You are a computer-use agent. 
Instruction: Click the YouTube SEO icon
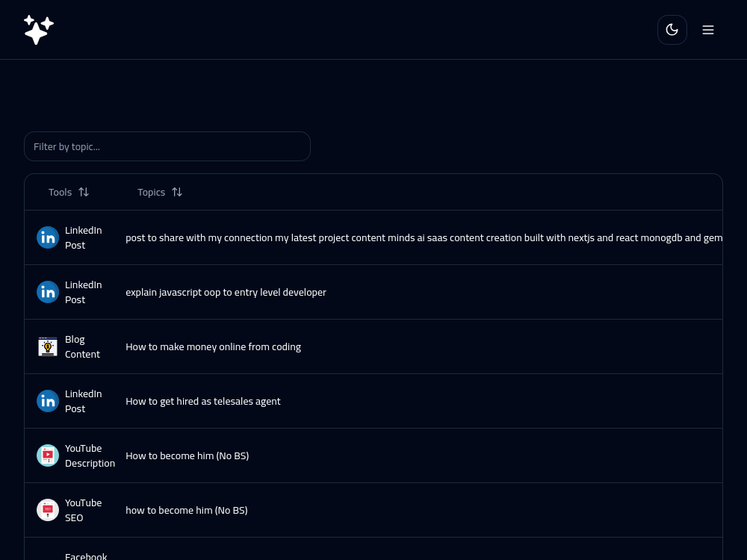pos(48,510)
